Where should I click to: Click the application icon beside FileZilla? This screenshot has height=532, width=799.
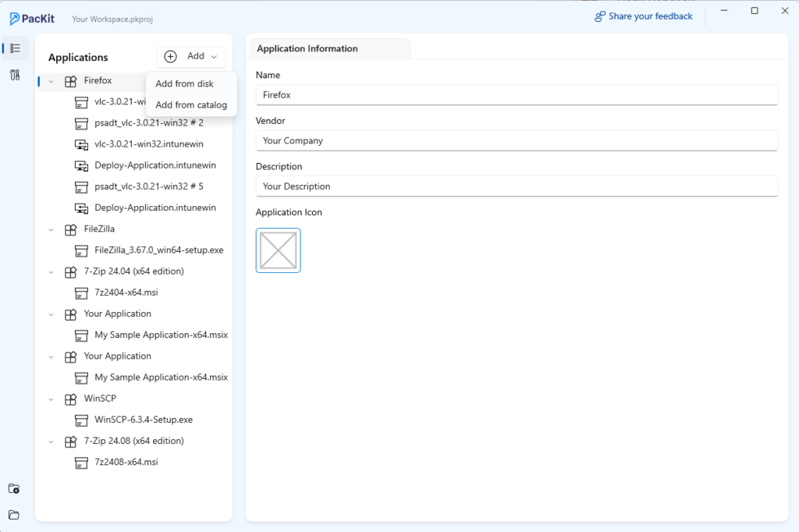[71, 230]
